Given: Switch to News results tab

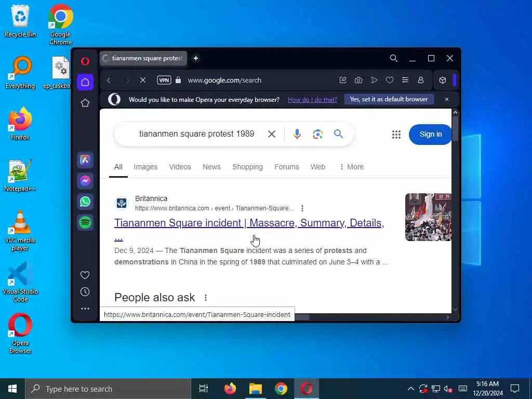Looking at the screenshot, I should click(x=211, y=167).
